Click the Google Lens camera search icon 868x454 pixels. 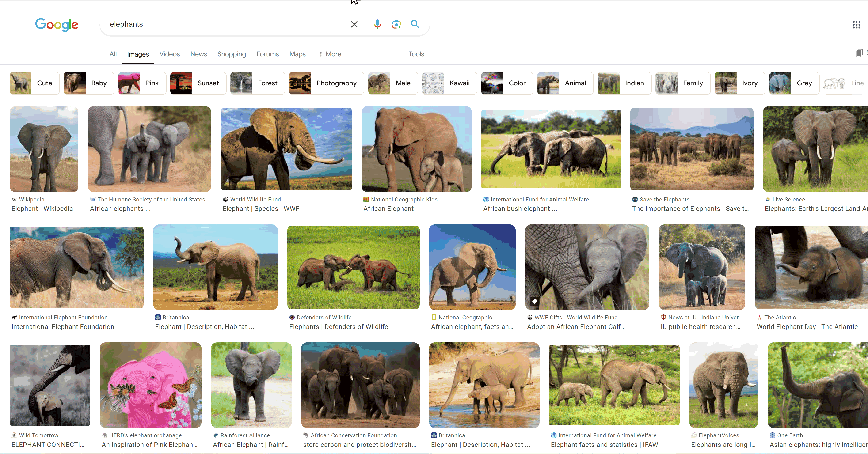click(396, 24)
